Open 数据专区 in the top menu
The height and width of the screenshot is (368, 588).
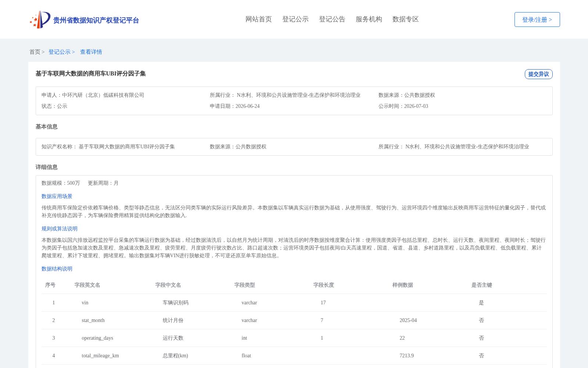click(406, 19)
